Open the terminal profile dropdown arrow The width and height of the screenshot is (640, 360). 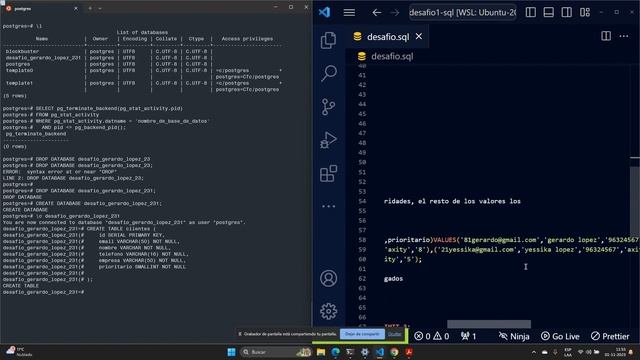click(100, 8)
